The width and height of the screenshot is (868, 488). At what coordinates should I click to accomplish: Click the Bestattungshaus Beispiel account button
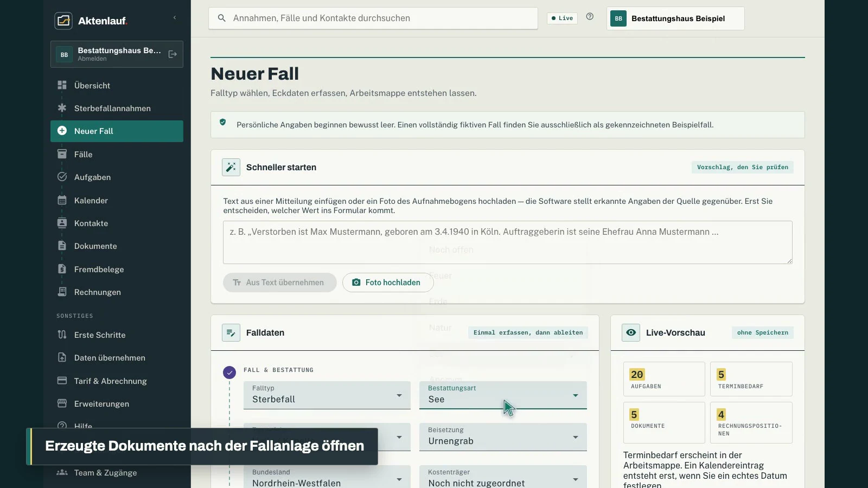pyautogui.click(x=675, y=18)
